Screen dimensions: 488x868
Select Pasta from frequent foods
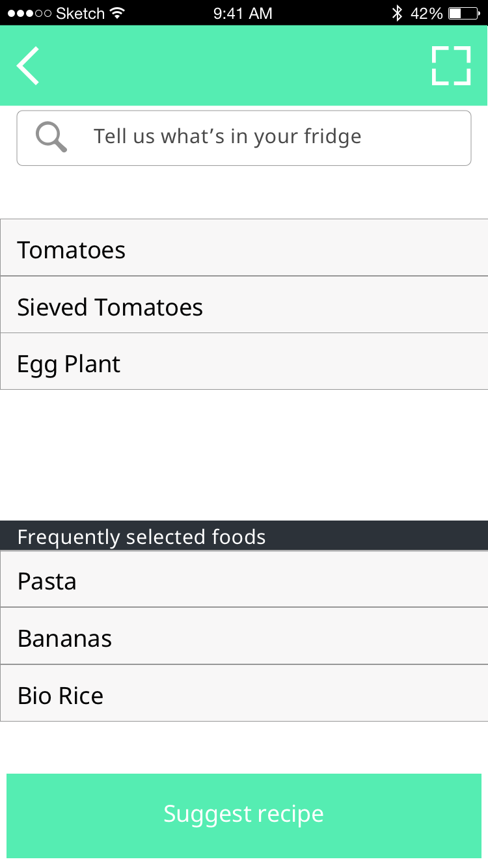tap(244, 579)
